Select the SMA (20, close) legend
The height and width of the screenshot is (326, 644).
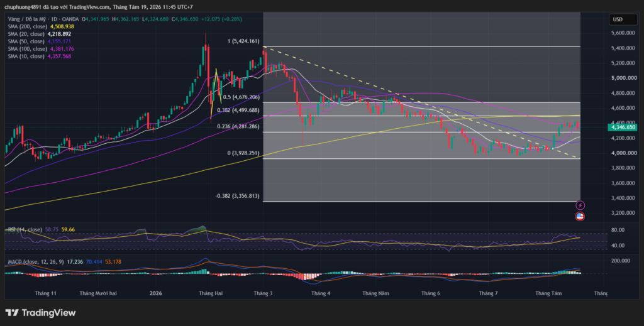[25, 34]
